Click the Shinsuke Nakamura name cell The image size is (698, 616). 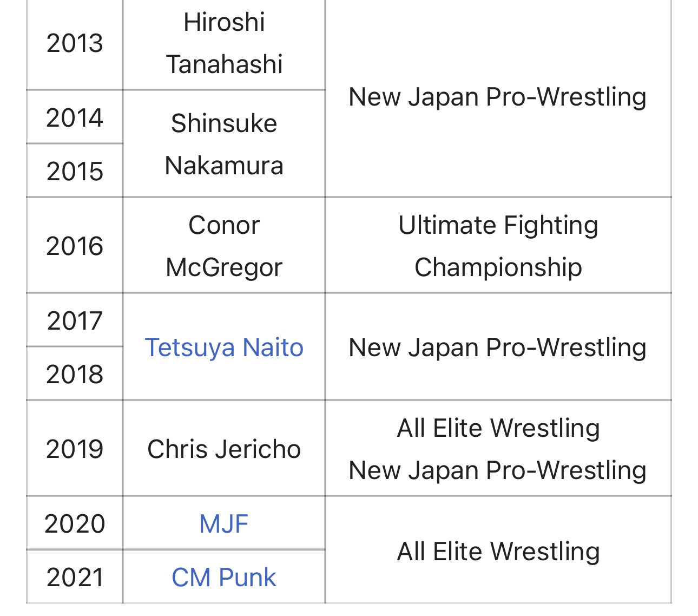click(x=224, y=144)
